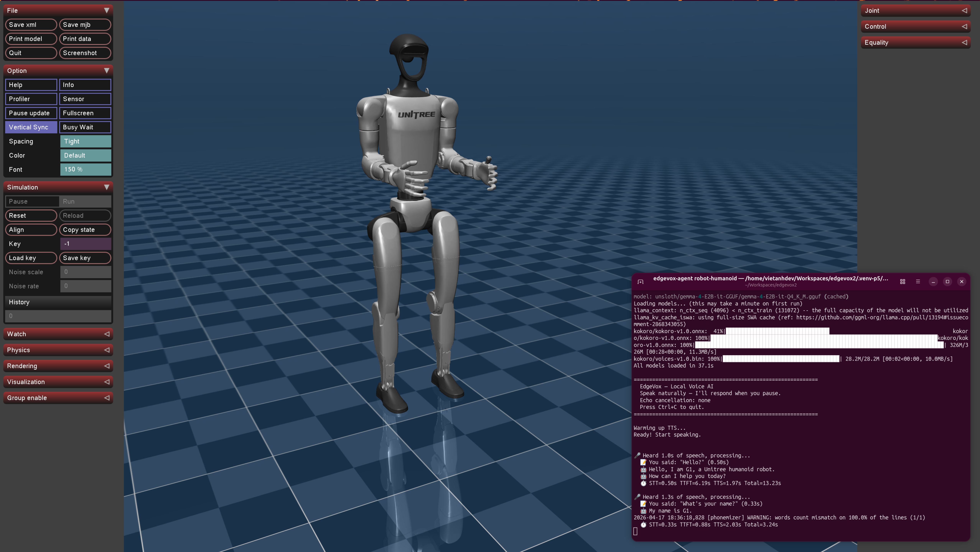The height and width of the screenshot is (552, 980).
Task: Open the Rendering section
Action: (x=58, y=366)
